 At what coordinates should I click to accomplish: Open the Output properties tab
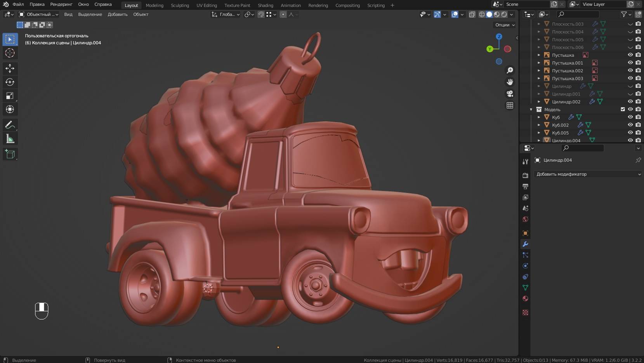coord(525,187)
